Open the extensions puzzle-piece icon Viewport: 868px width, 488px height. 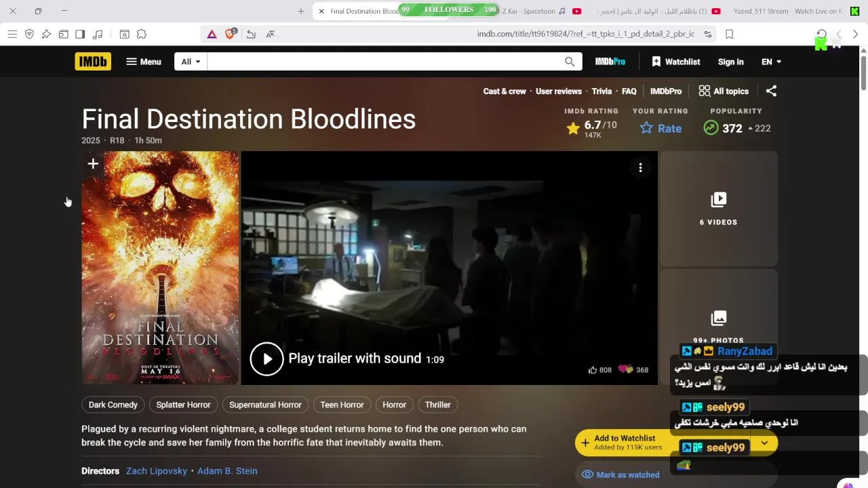(142, 34)
